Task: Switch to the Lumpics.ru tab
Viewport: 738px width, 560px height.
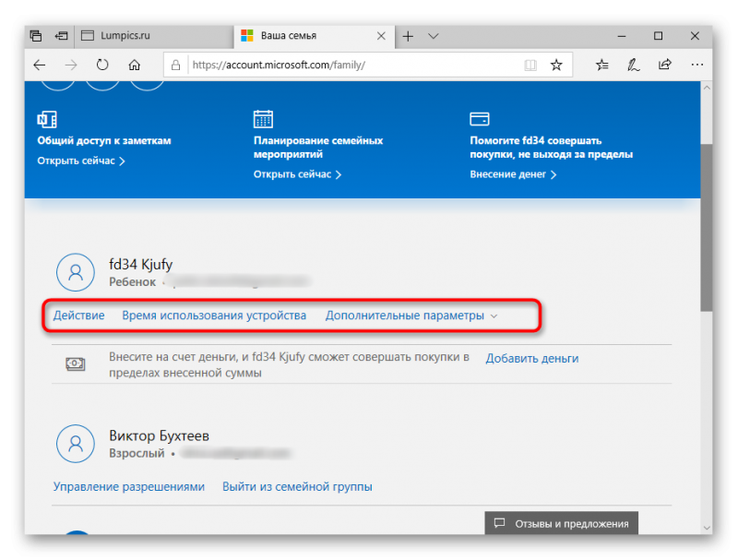Action: 153,36
